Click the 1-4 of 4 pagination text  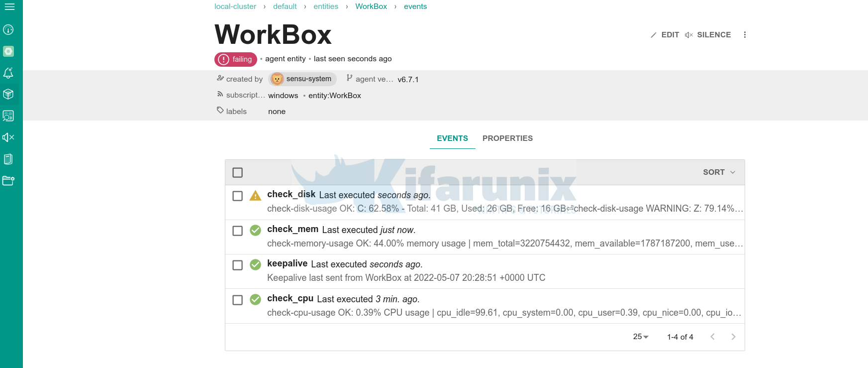click(x=680, y=337)
